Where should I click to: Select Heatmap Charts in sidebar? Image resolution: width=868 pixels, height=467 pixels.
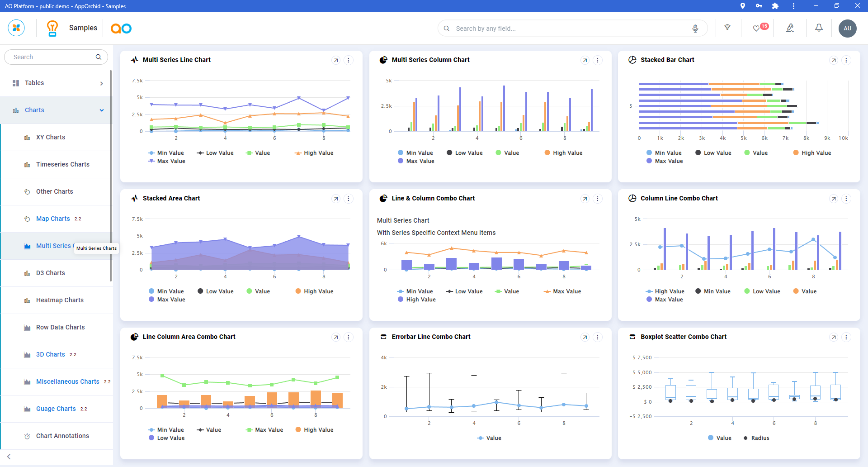coord(60,300)
